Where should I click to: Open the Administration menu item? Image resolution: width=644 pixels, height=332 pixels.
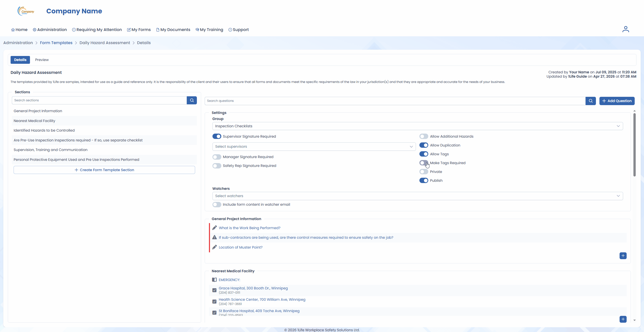coord(50,29)
